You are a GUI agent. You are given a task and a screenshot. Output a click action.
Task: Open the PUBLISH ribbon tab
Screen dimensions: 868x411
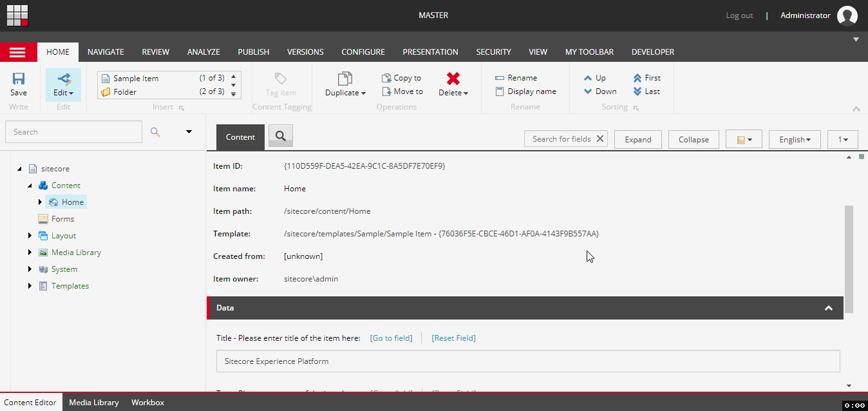click(254, 52)
